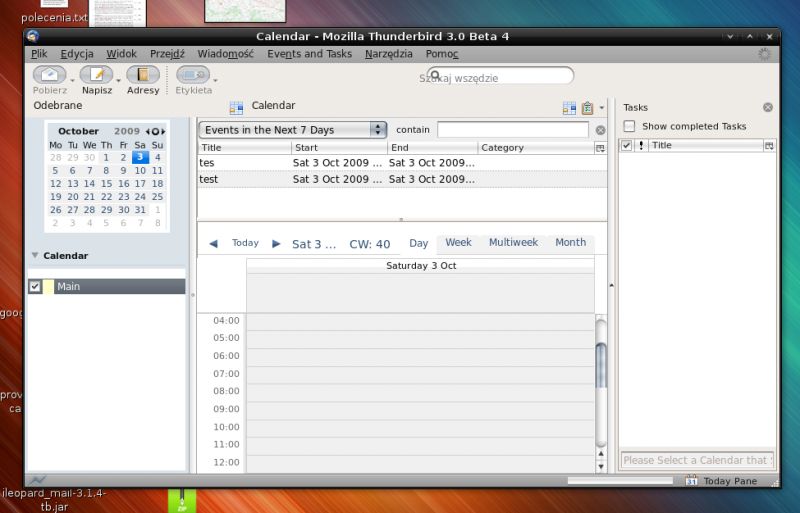Screen dimensions: 800x513
Task: Click the Szukaj wszędzie search box
Action: tap(500, 77)
